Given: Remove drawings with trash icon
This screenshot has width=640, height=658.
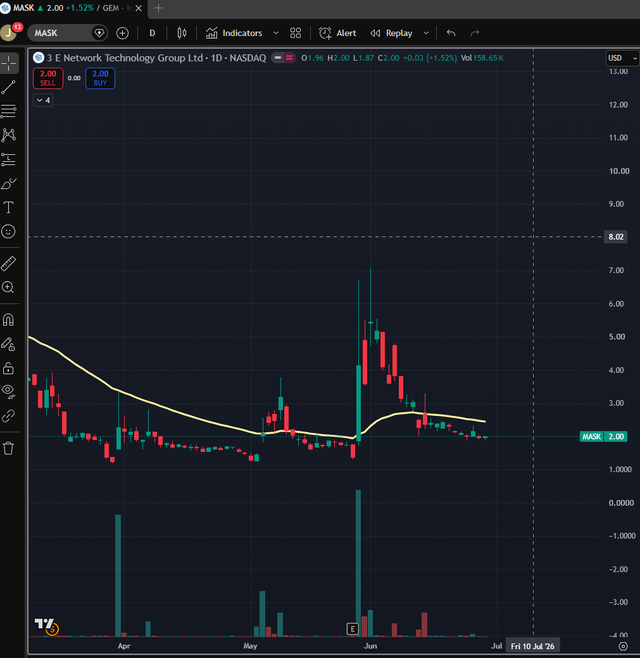Looking at the screenshot, I should point(9,448).
